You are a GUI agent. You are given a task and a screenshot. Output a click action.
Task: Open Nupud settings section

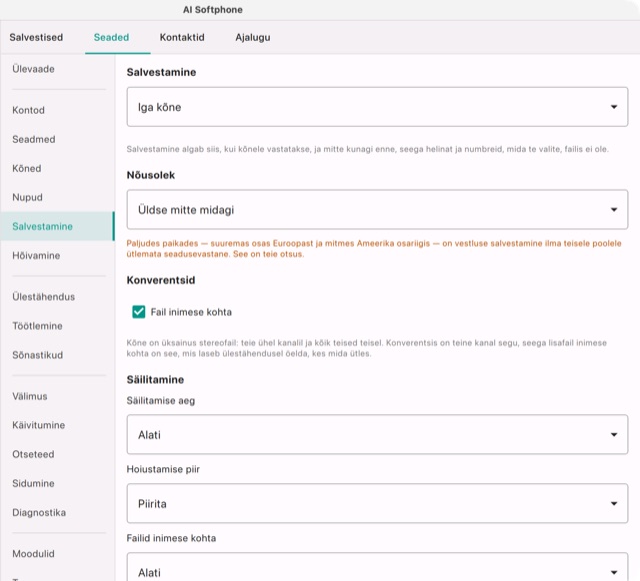pyautogui.click(x=58, y=197)
